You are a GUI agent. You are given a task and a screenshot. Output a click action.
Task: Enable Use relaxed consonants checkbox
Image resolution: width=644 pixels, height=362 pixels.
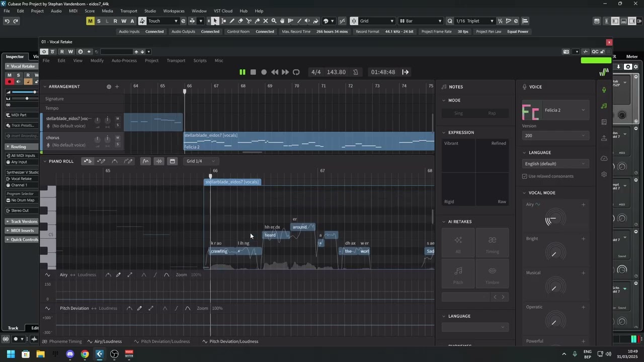point(525,176)
